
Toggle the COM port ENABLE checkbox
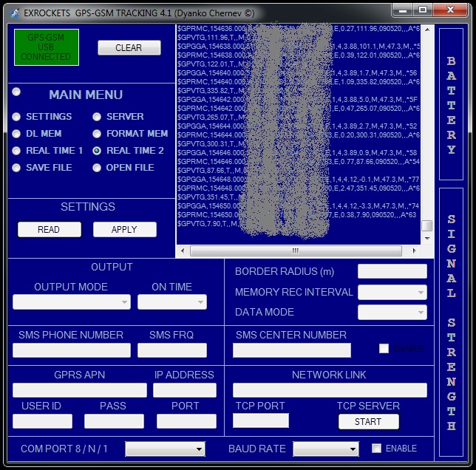376,448
